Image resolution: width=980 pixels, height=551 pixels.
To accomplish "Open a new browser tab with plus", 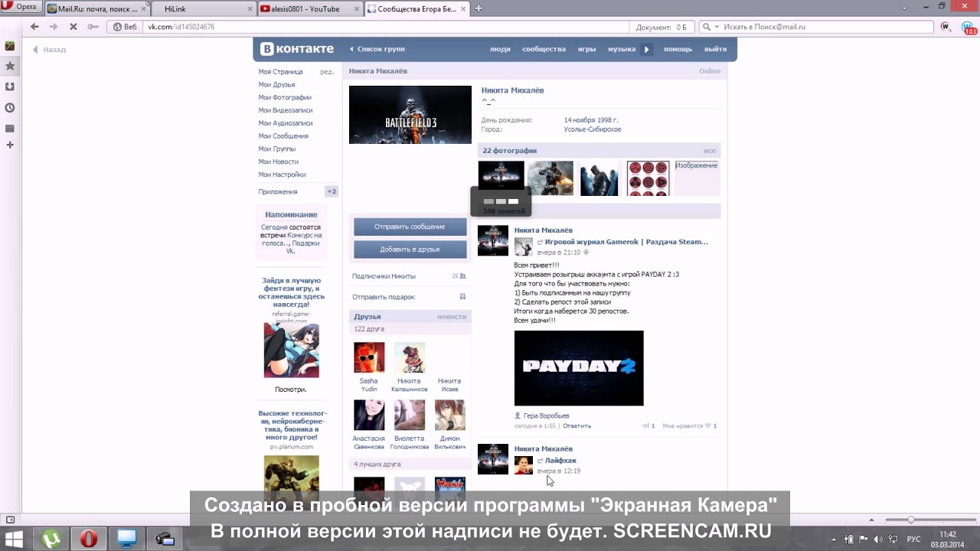I will click(479, 8).
